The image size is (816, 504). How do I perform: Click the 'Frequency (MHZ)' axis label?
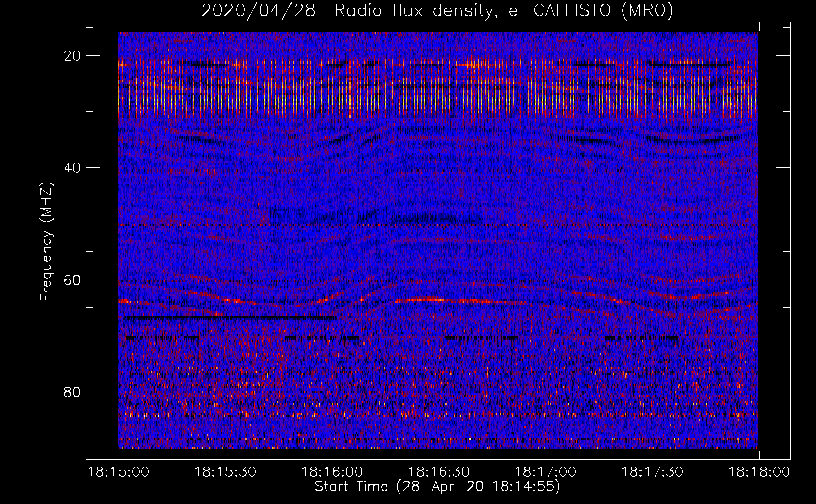tap(46, 242)
